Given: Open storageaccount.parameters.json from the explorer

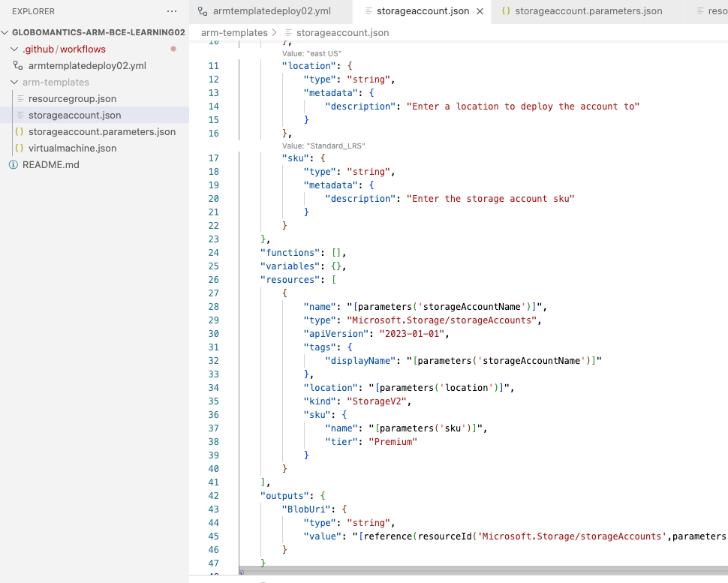Looking at the screenshot, I should (x=102, y=132).
